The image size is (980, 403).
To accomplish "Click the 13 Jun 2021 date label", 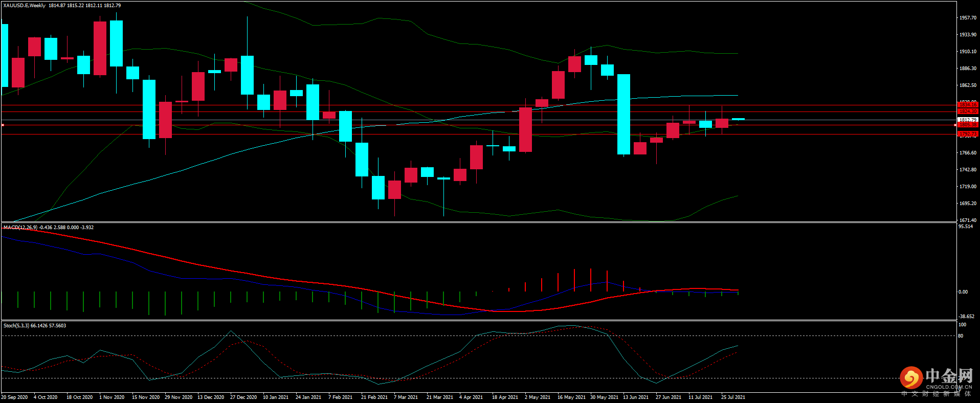I will [636, 397].
